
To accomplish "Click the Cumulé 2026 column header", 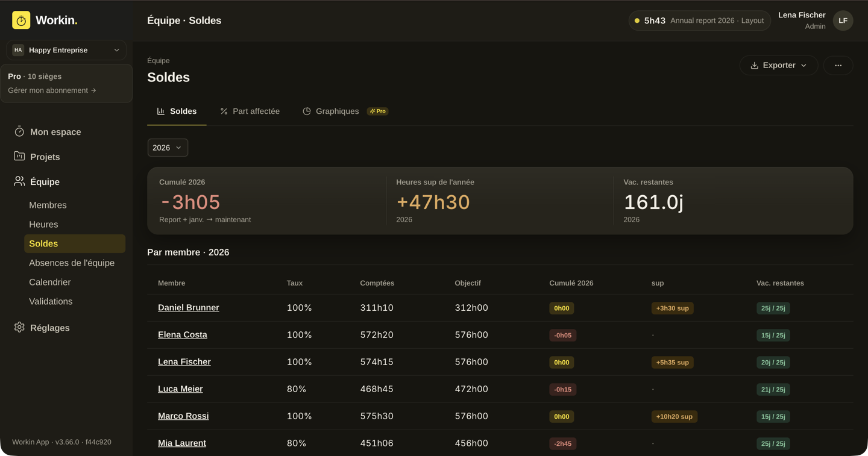I will pyautogui.click(x=571, y=283).
